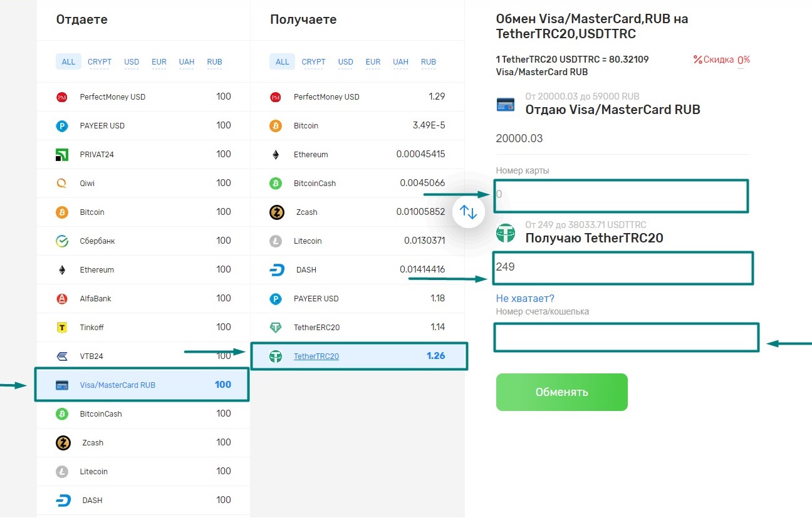
Task: Click the PRIVAT24 icon in give list
Action: 62,155
